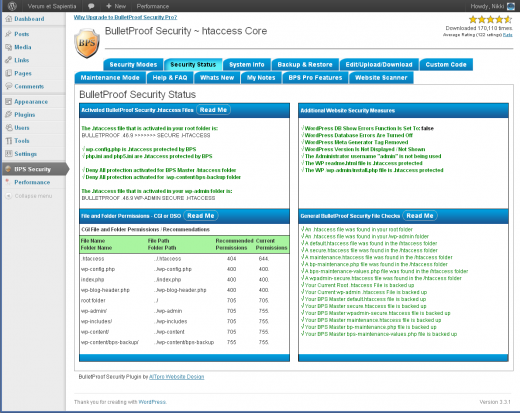This screenshot has height=413, width=520.
Task: Click Read Me for Activated htaccess Files
Action: (x=213, y=110)
